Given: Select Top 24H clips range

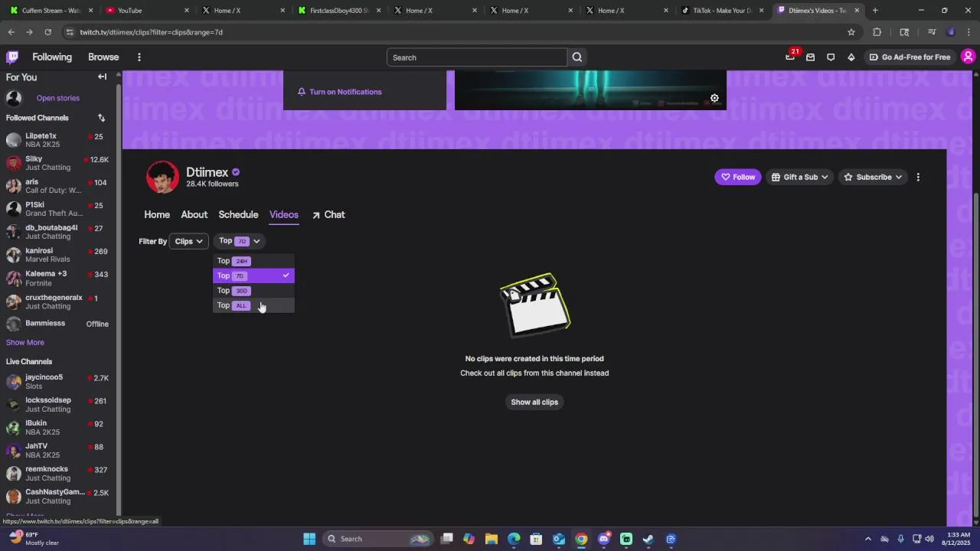Looking at the screenshot, I should point(253,261).
